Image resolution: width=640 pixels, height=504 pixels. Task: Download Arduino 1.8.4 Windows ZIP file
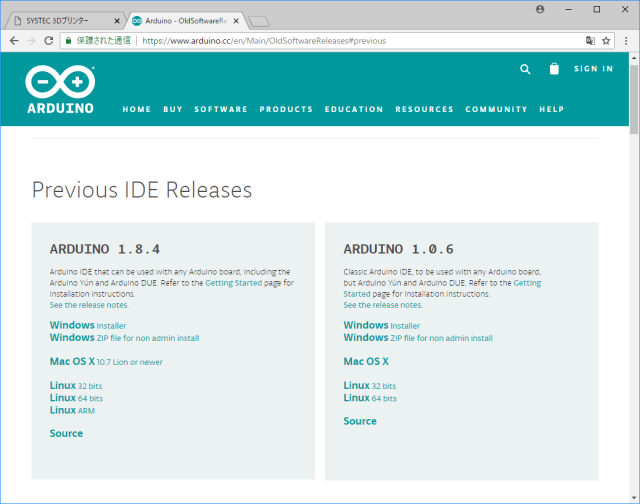point(124,337)
